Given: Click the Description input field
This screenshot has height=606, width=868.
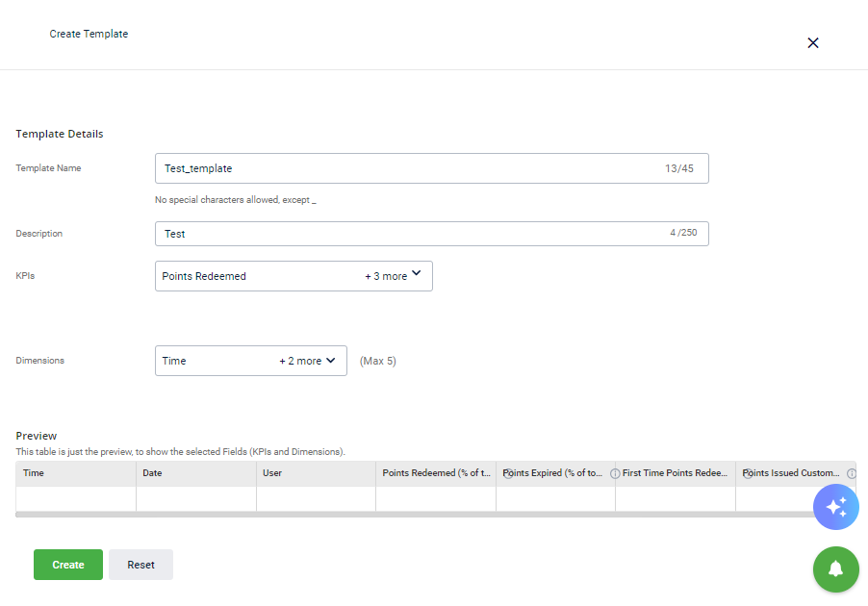Looking at the screenshot, I should click(432, 234).
